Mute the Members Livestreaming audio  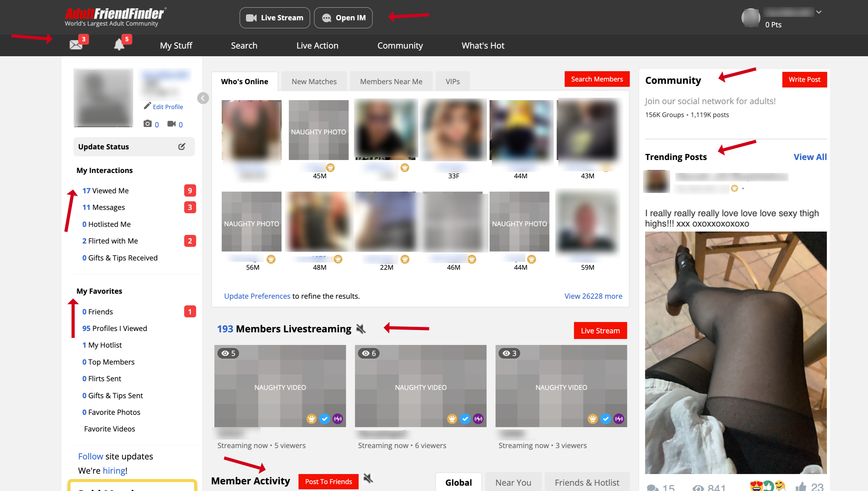tap(361, 329)
